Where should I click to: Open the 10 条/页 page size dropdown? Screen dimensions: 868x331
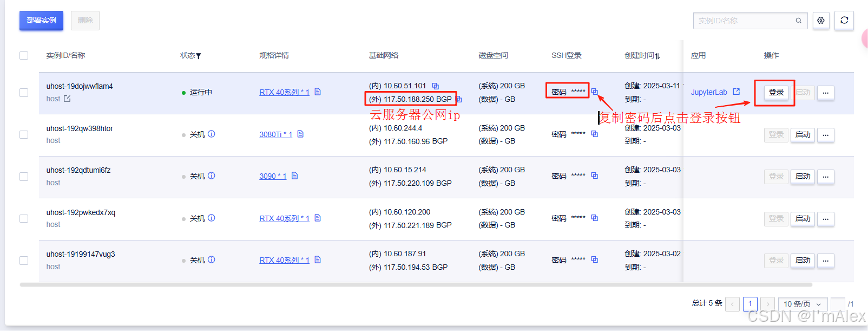(803, 304)
